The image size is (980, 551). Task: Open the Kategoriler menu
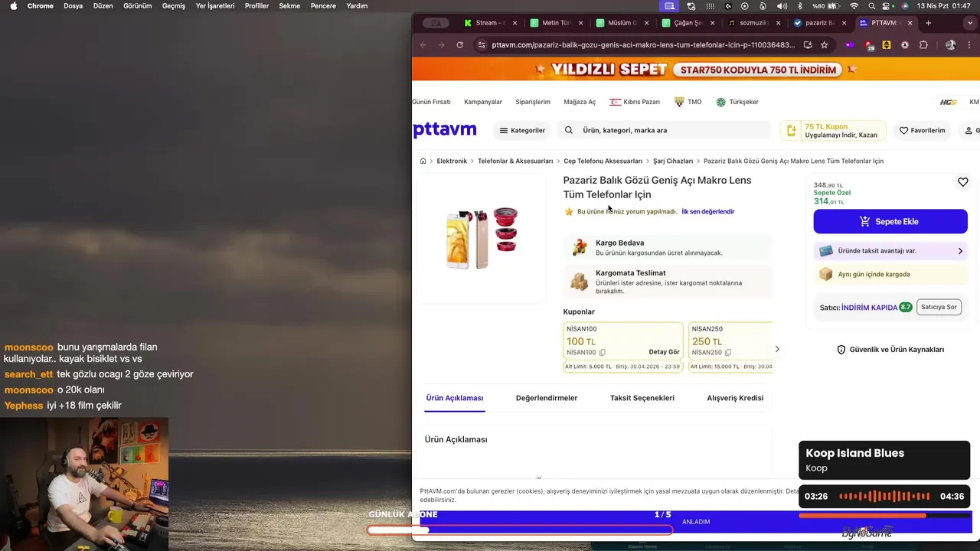click(522, 130)
